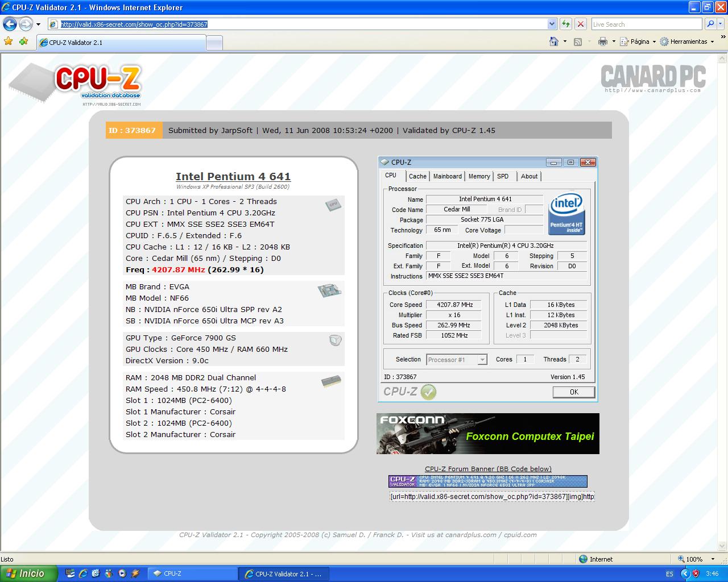Click the CPU-Z Validator 2.1 taskbar button
Image resolution: width=728 pixels, height=582 pixels.
point(284,573)
